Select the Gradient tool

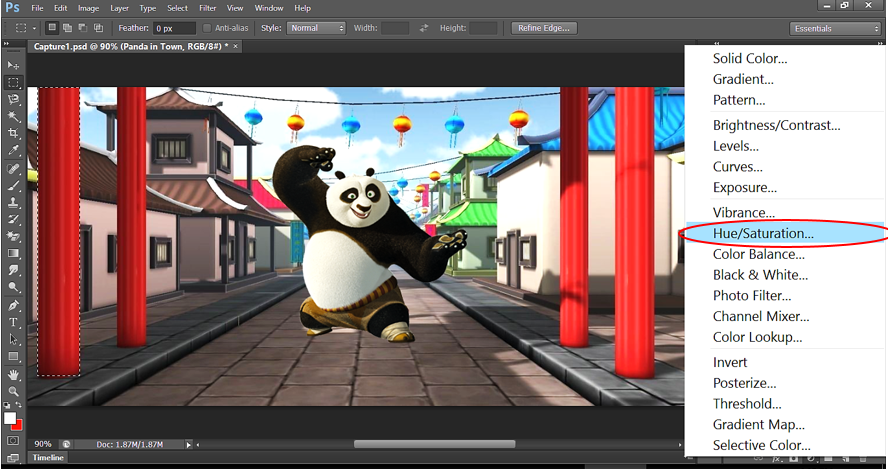pyautogui.click(x=14, y=254)
